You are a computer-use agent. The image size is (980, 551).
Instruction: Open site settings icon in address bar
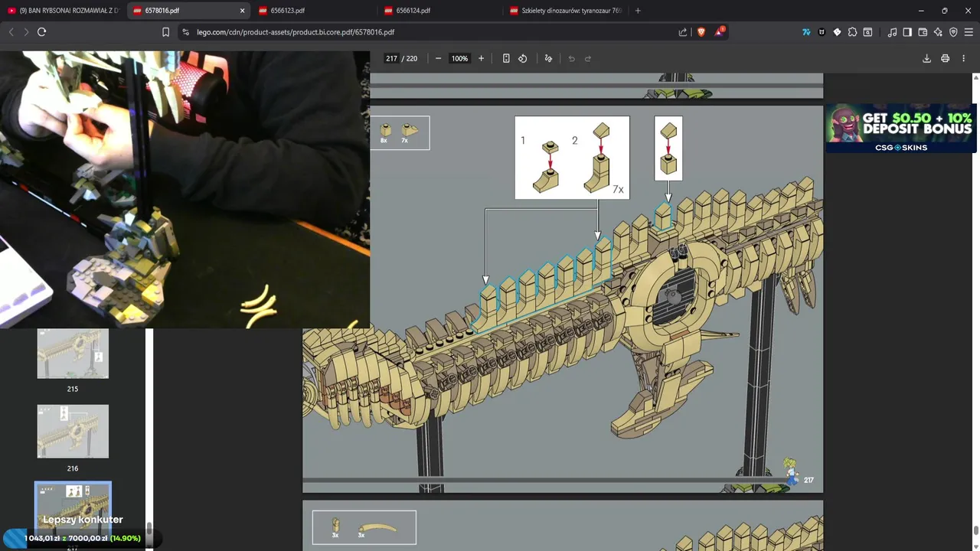click(185, 32)
